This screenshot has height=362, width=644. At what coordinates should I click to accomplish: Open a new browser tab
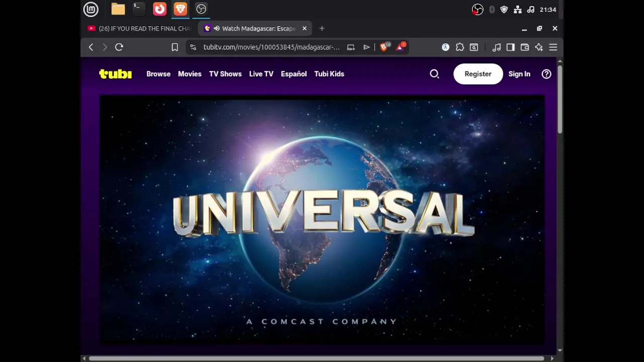click(x=322, y=29)
